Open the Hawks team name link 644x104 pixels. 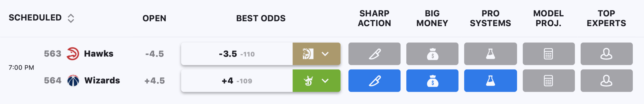(x=99, y=53)
